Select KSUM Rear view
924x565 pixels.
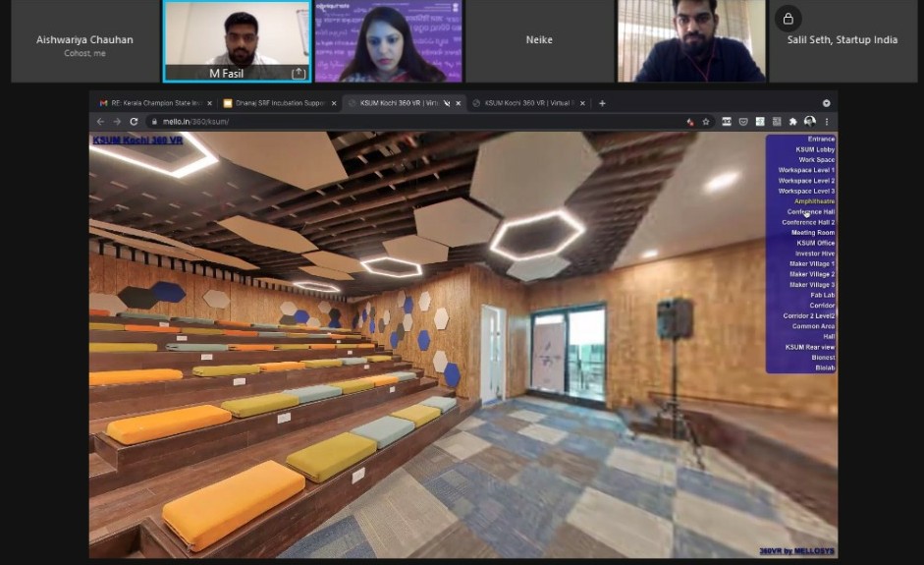point(810,348)
